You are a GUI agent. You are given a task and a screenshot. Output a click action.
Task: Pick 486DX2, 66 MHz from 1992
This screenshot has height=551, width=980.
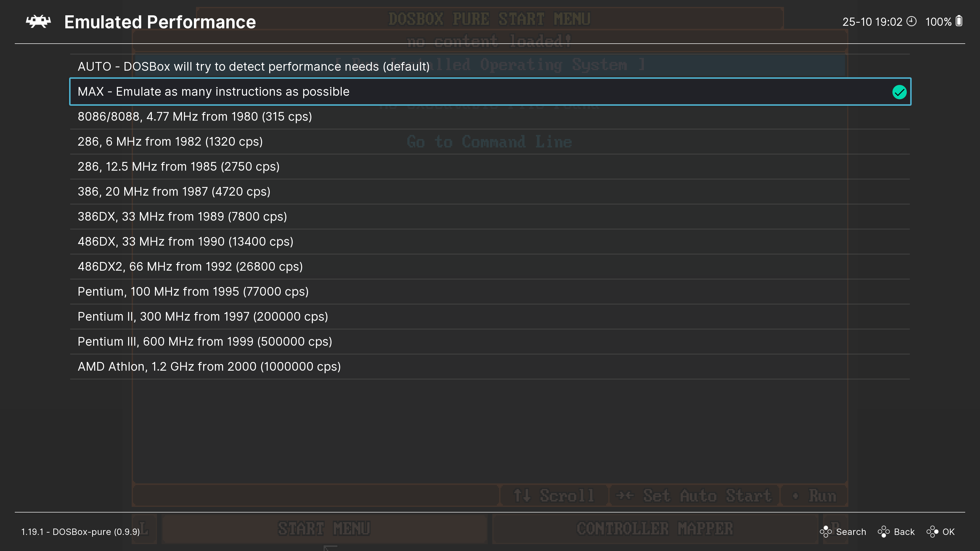pyautogui.click(x=490, y=267)
